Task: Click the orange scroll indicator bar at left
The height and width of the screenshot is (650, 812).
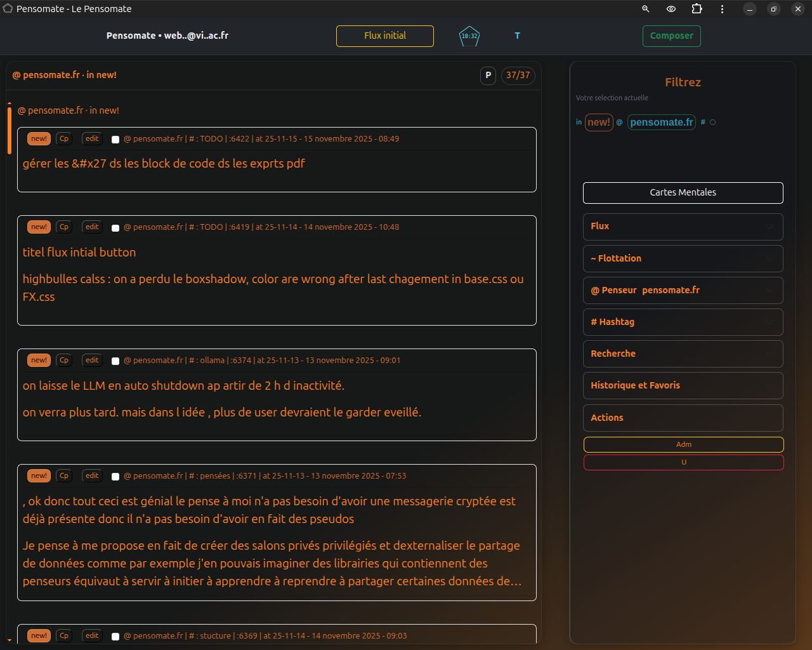Action: pos(10,130)
